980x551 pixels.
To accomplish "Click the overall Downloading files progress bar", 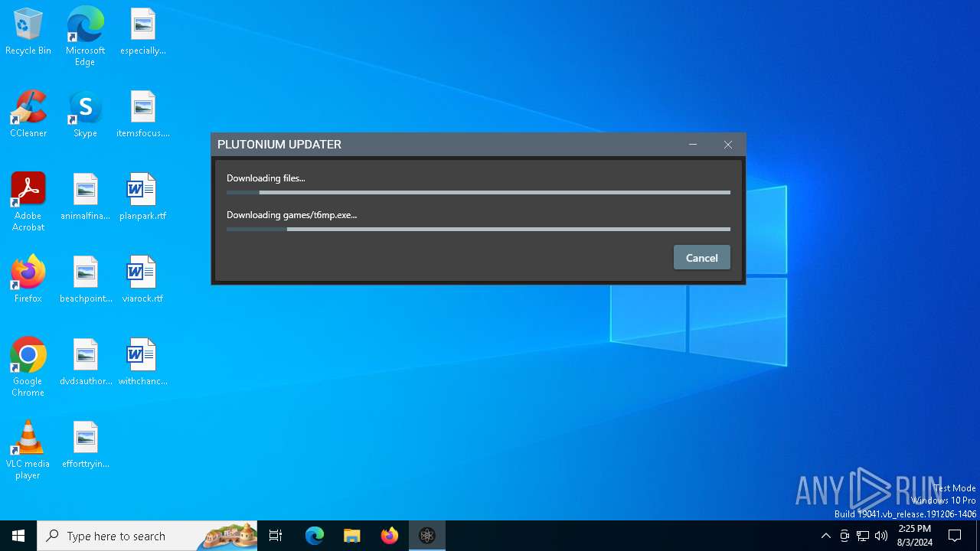I will (479, 193).
